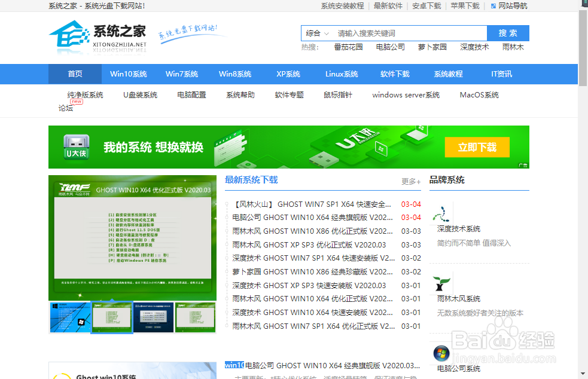Select the blue Windows 10 slideshow thumbnail

coord(70,317)
